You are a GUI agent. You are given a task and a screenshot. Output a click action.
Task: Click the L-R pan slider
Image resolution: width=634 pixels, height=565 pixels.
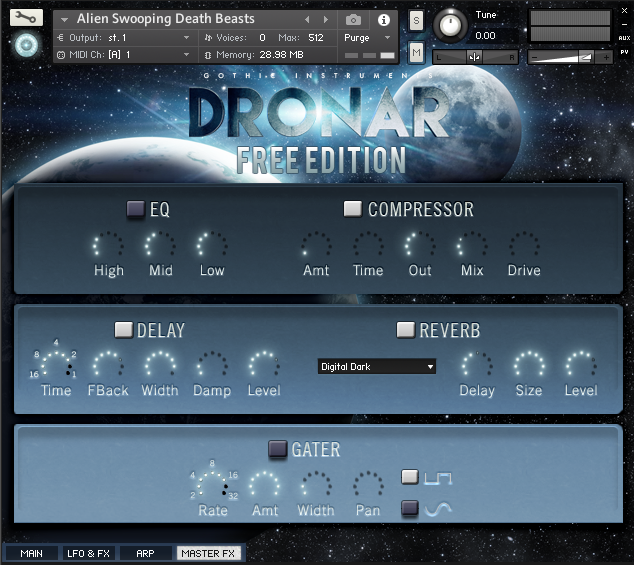click(x=475, y=57)
